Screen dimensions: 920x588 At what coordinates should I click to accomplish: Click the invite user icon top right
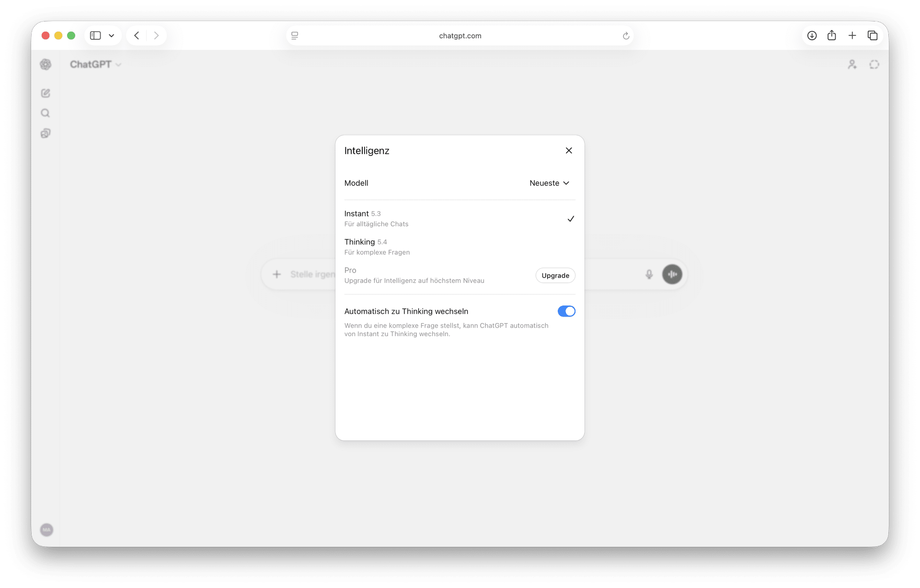tap(852, 65)
